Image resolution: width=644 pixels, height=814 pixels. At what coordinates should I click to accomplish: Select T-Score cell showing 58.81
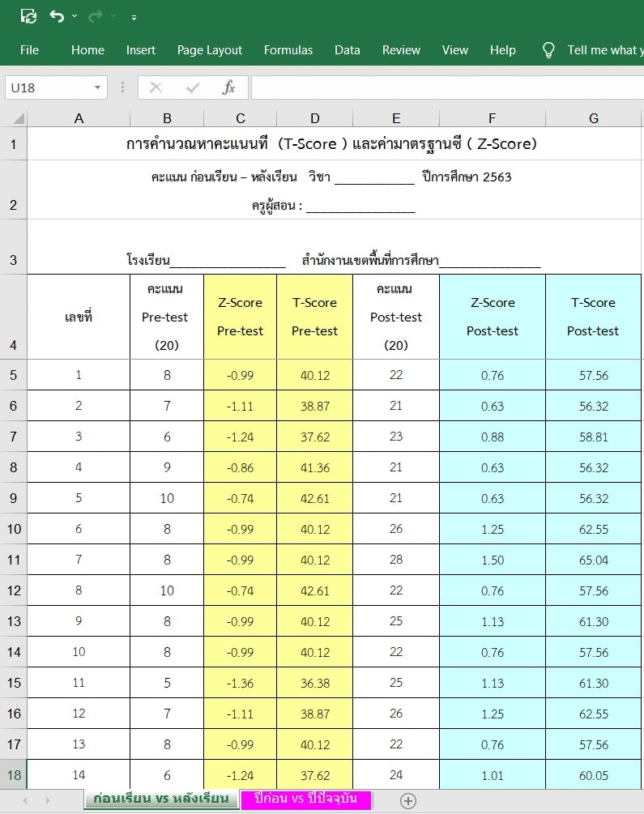pos(593,437)
